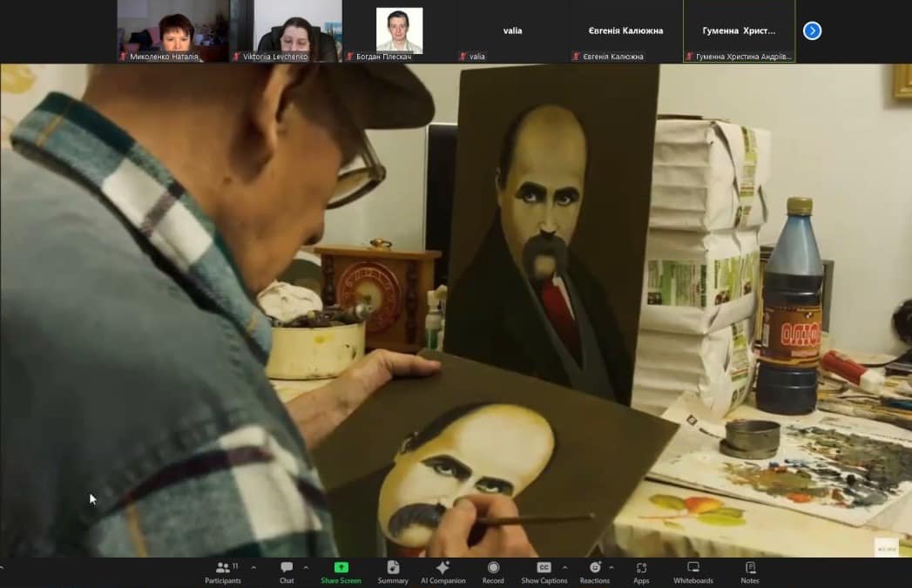
Task: Expand the Chat options arrow
Action: click(306, 567)
